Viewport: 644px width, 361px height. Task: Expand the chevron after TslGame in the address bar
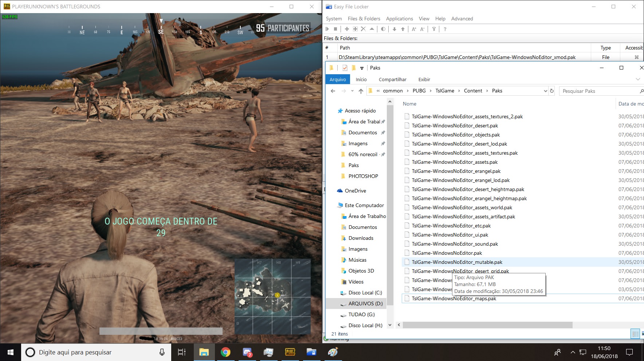(x=459, y=91)
